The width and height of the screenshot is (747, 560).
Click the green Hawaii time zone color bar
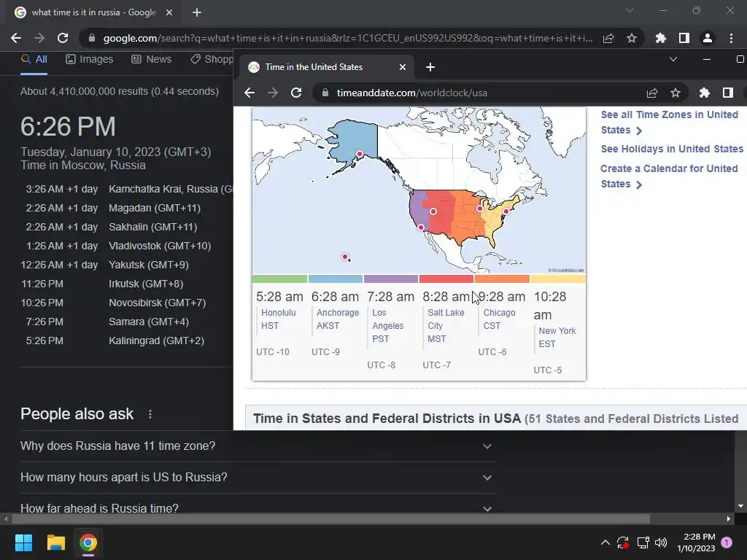(279, 279)
